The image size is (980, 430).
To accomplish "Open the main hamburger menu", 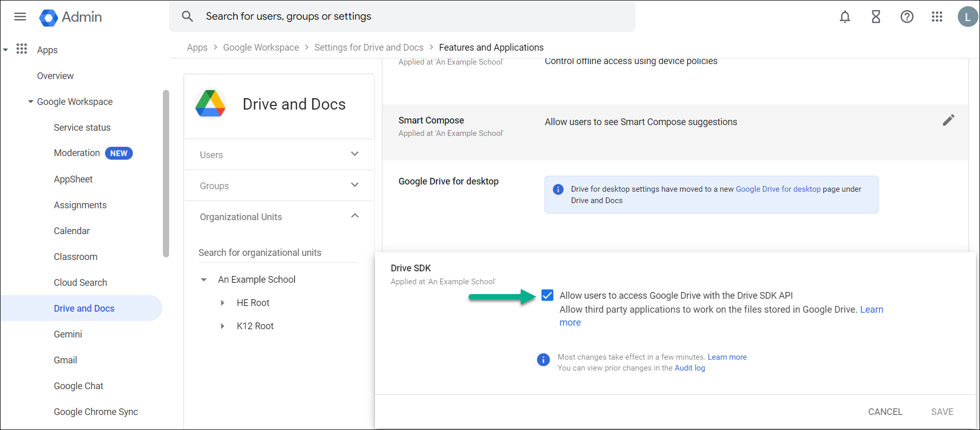I will (x=20, y=17).
